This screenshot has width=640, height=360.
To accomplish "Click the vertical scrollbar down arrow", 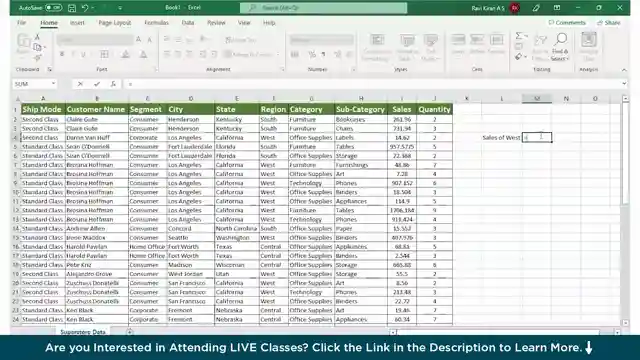I will tap(625, 322).
